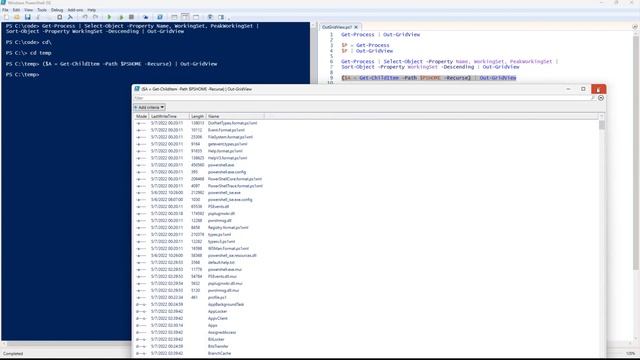Show script pane on top icon
Viewport: 640px width, 360px height.
(x=174, y=17)
